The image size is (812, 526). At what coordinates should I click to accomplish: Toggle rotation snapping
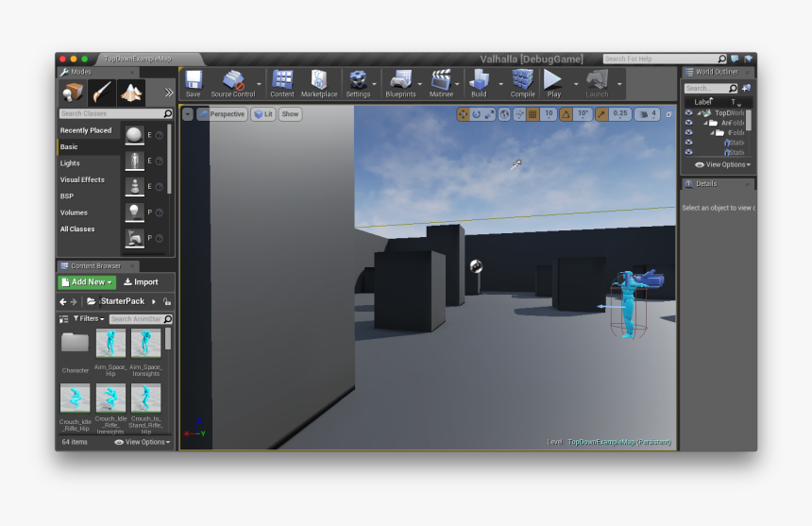[566, 114]
